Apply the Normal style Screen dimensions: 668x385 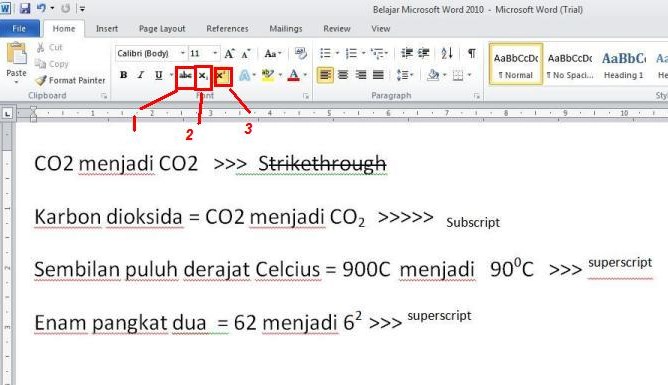tap(515, 65)
